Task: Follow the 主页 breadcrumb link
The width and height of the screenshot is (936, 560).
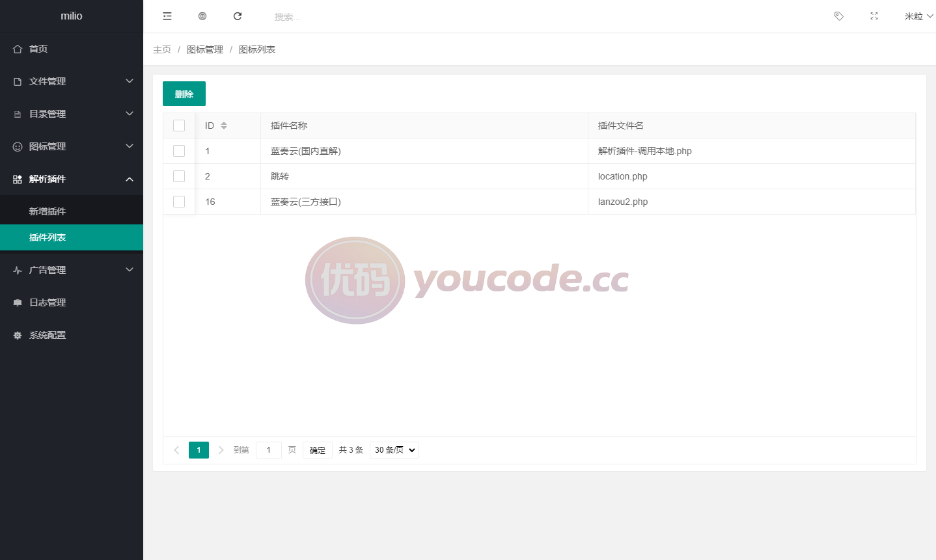Action: (x=162, y=49)
